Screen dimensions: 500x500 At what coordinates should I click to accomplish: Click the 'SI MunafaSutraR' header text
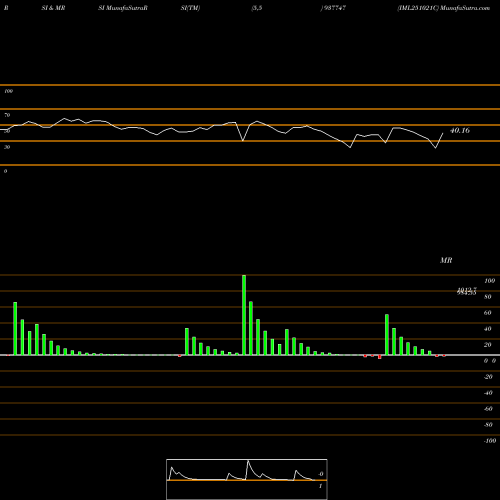[123, 8]
